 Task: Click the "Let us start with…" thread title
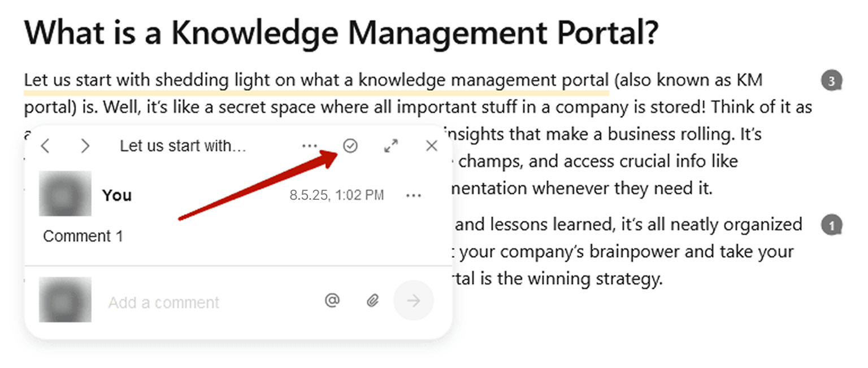[x=183, y=146]
